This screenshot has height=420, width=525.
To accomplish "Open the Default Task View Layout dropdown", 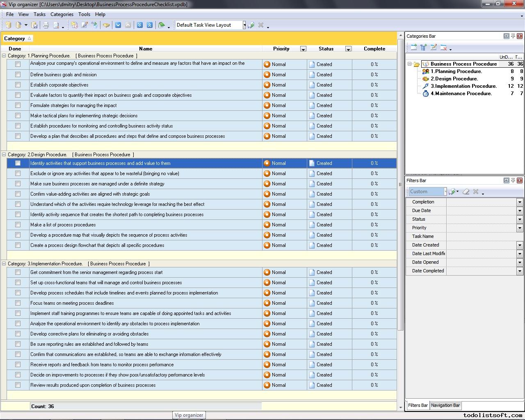I will 244,25.
